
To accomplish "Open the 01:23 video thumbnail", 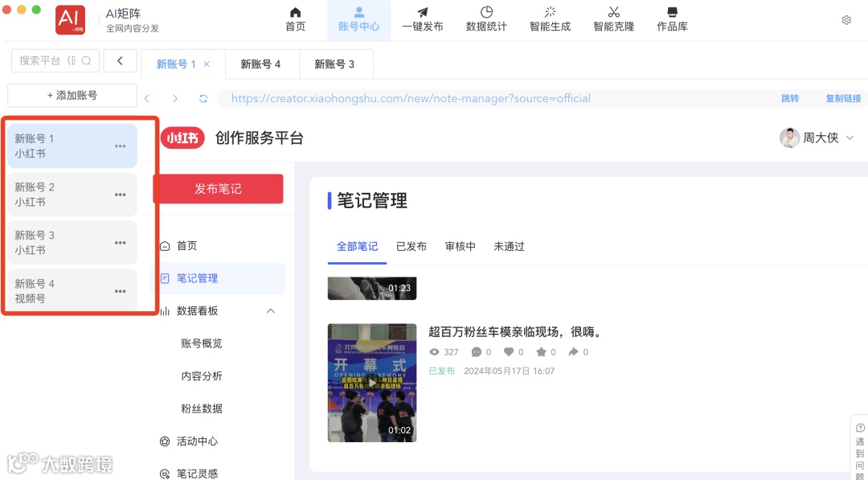I will (x=372, y=289).
